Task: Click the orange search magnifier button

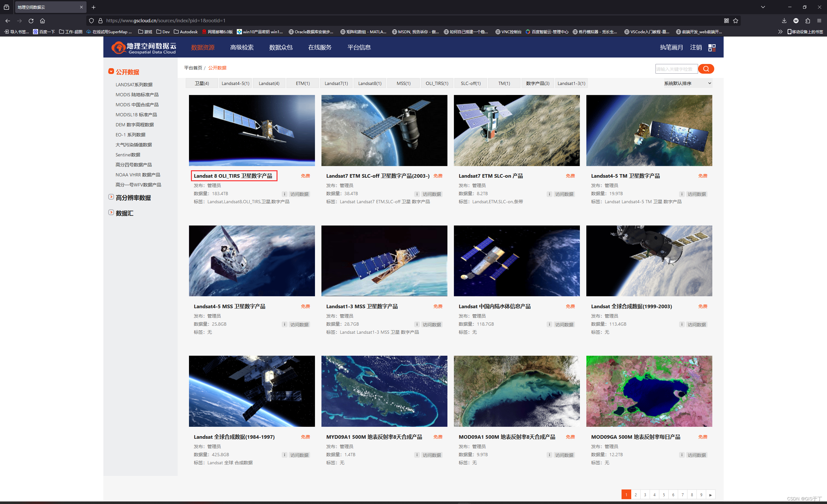Action: [706, 69]
